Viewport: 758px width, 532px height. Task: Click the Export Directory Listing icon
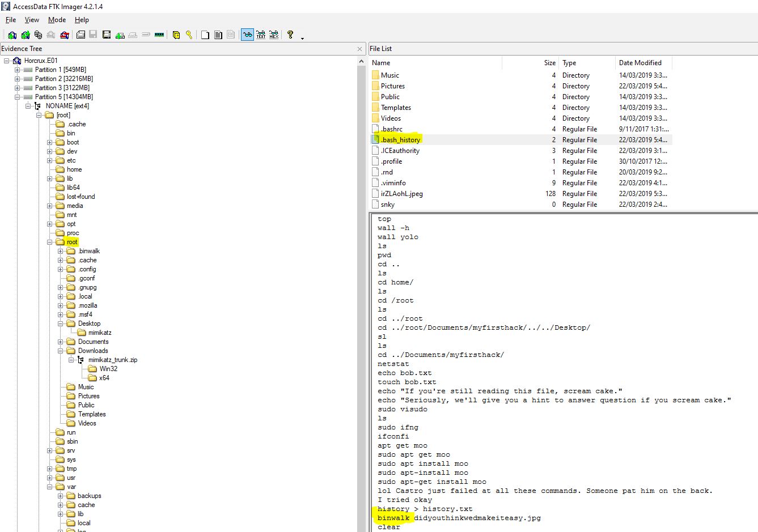tap(231, 35)
